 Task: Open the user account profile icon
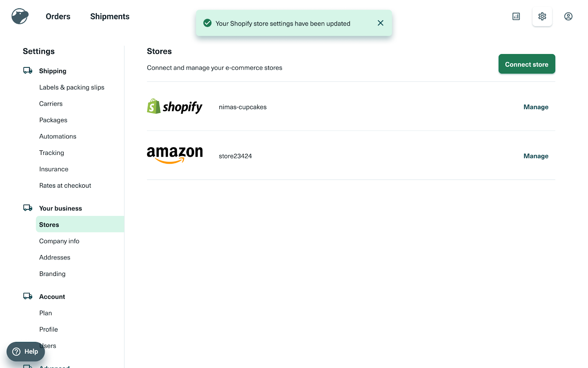568,17
